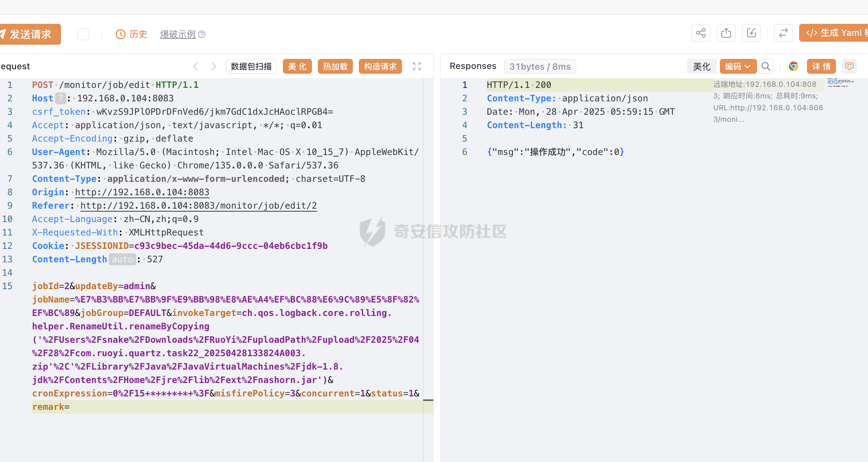Screen dimensions: 868x462
Task: Click the 31bytes / 8ms response size badge
Action: pos(540,66)
